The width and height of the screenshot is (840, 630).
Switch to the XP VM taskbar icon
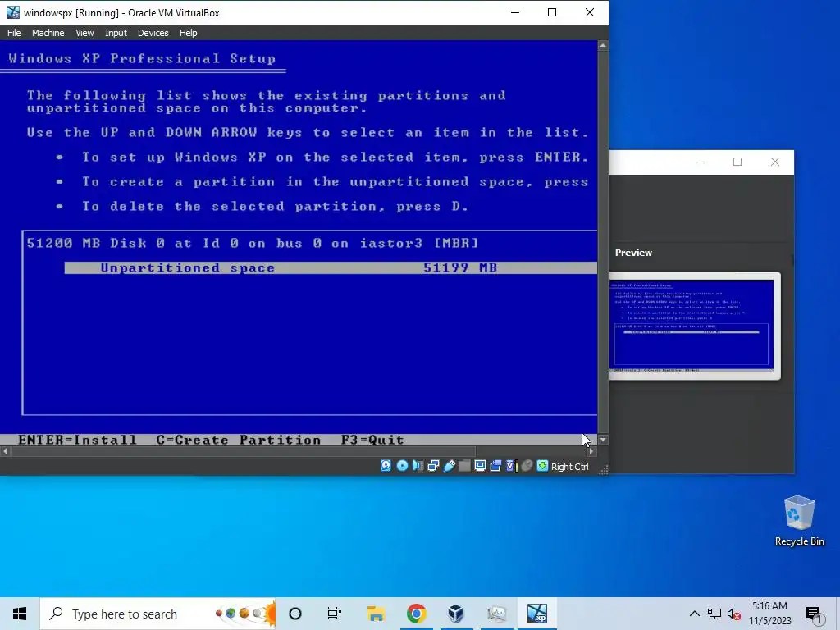coord(537,614)
